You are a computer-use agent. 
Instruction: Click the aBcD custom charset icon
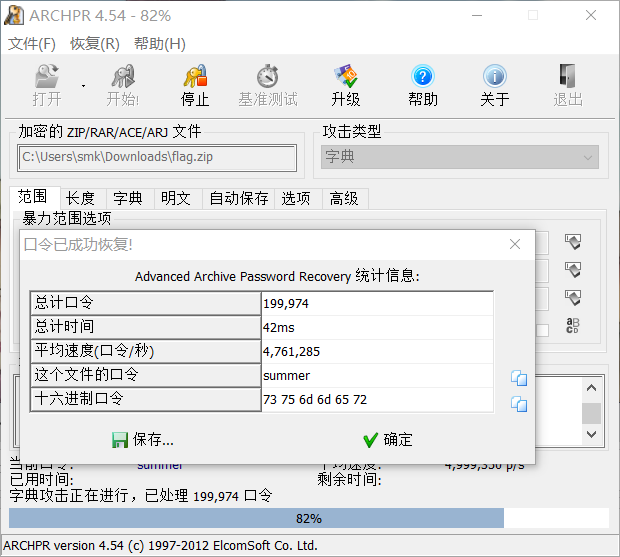573,326
